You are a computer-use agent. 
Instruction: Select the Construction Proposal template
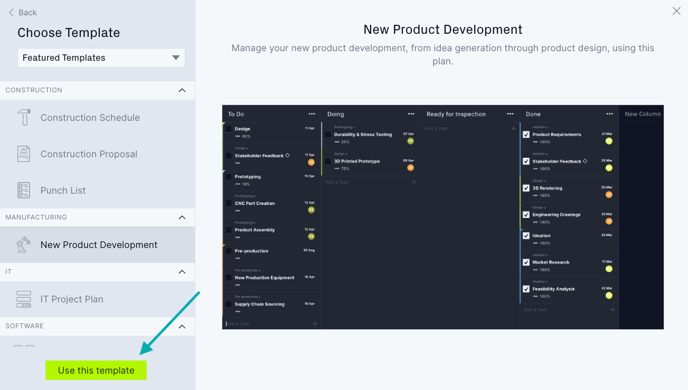click(97, 154)
